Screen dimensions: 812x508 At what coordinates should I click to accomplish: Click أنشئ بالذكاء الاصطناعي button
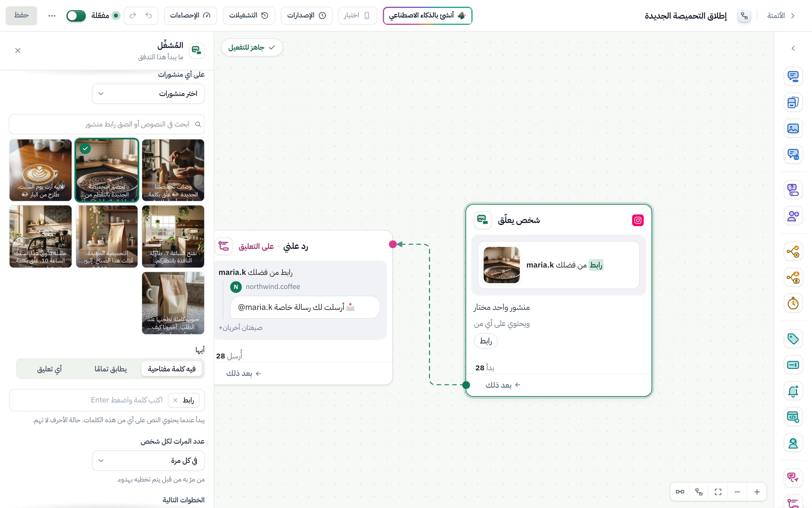(x=427, y=16)
